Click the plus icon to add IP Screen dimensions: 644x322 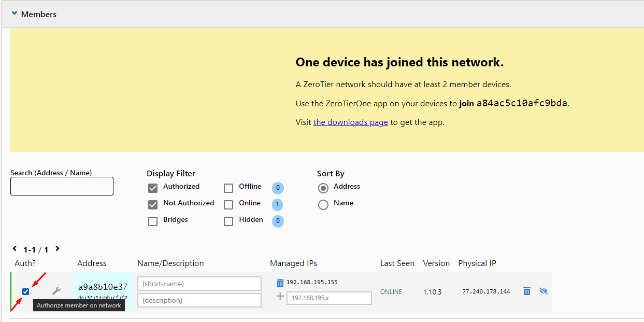[280, 297]
